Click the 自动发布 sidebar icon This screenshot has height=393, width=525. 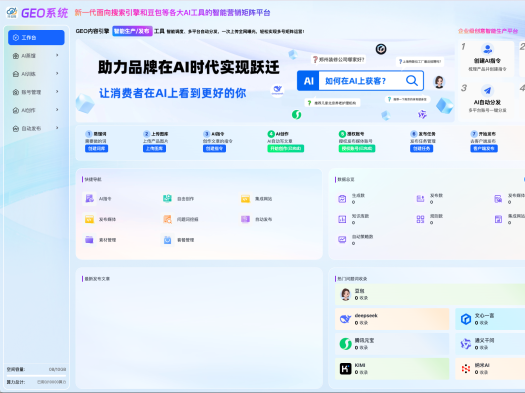pos(16,128)
